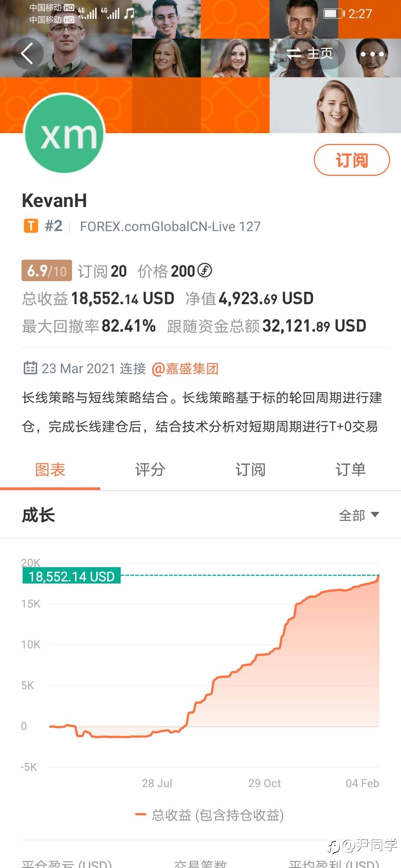This screenshot has width=401, height=868.
Task: Open the green xm profile avatar
Action: 65,134
